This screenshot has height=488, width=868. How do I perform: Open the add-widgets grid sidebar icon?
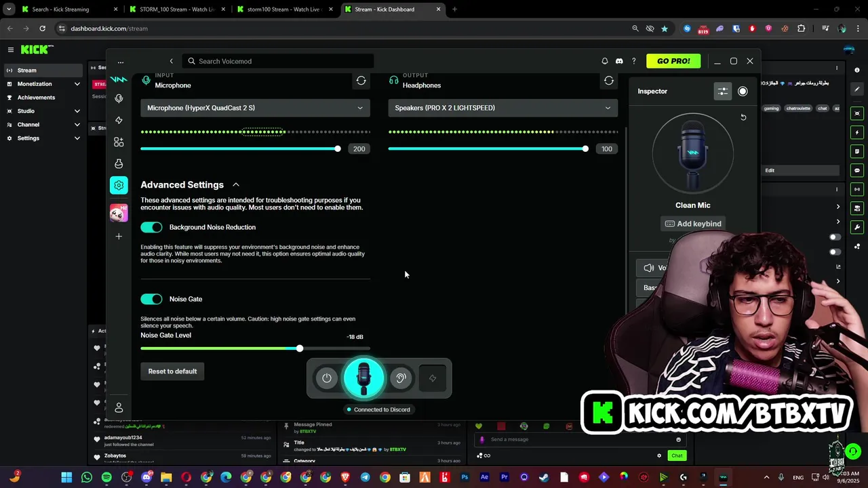click(119, 142)
